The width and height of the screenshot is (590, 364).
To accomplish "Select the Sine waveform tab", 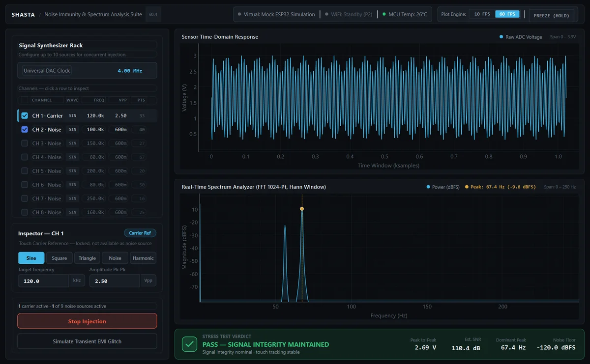I will pyautogui.click(x=31, y=258).
